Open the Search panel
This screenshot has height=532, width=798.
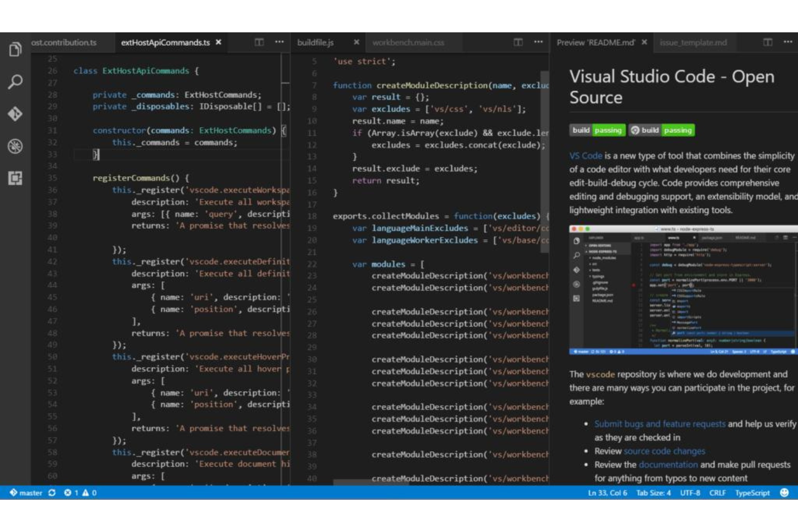tap(15, 82)
